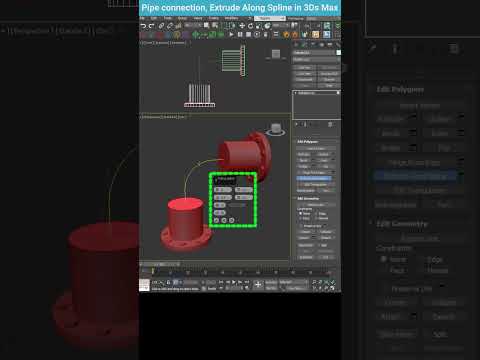The image size is (480, 360).
Task: Click the Redo arrow in the main toolbar
Action: pos(152,26)
